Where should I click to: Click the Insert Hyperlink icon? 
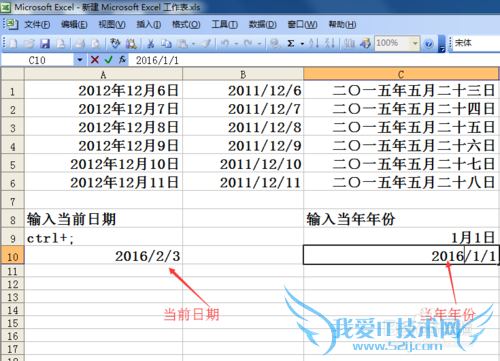(275, 43)
